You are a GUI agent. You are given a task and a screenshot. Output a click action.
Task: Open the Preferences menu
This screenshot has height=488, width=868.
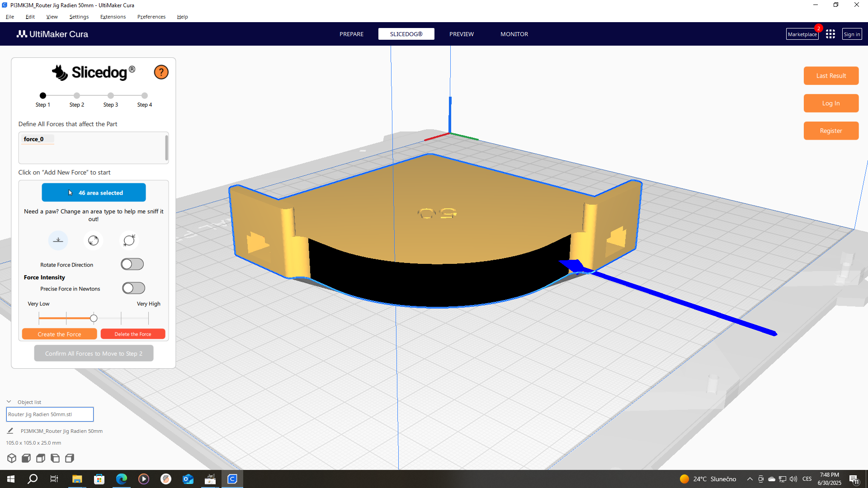(x=151, y=17)
